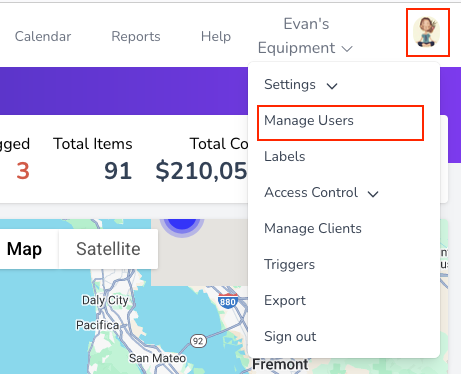Switch the map to Map view
This screenshot has height=374, width=461.
coord(24,249)
